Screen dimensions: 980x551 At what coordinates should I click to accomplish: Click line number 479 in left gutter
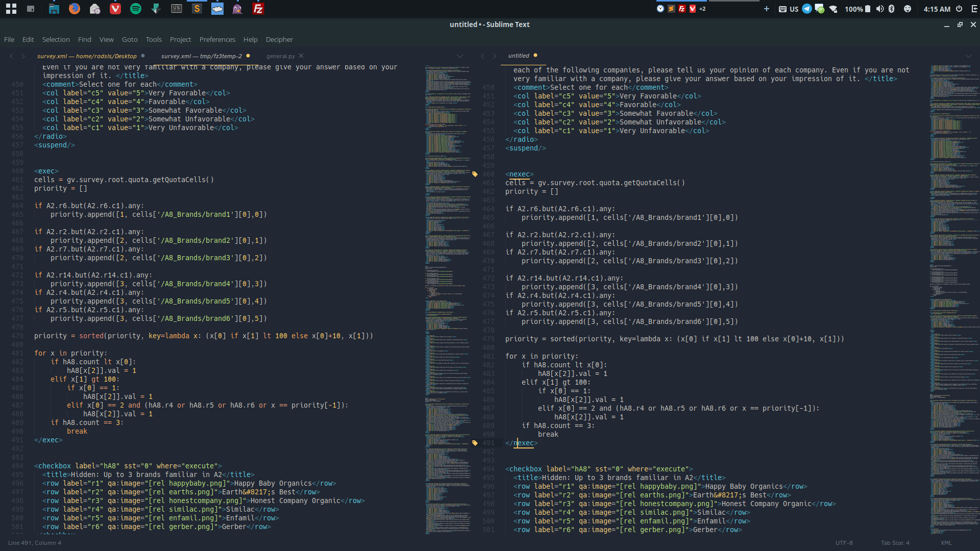pos(17,336)
